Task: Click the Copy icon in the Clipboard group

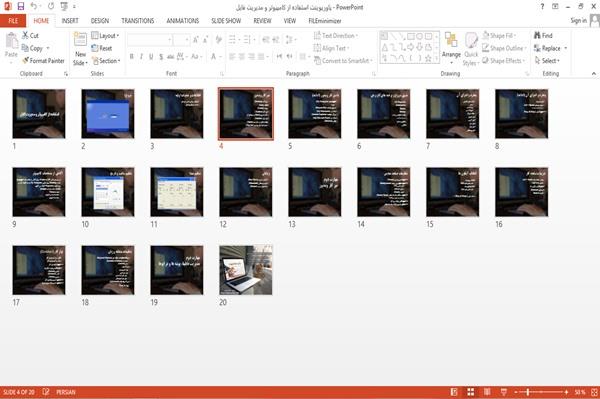Action: [x=26, y=48]
